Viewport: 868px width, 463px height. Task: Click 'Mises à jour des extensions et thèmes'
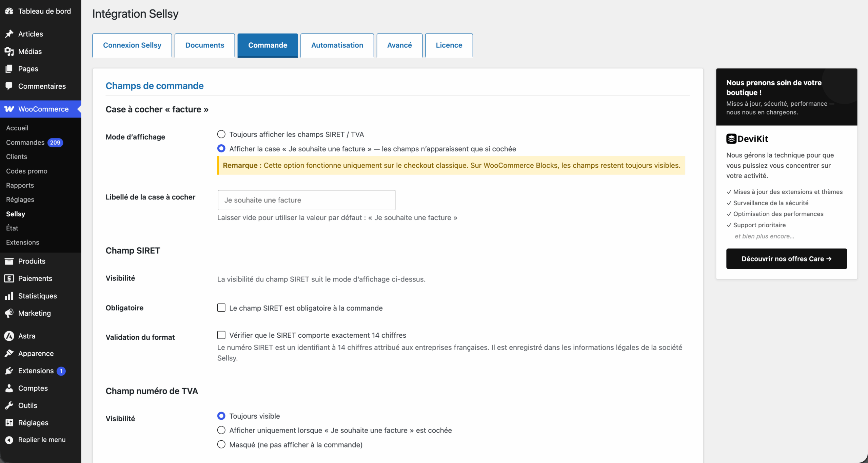pos(788,192)
